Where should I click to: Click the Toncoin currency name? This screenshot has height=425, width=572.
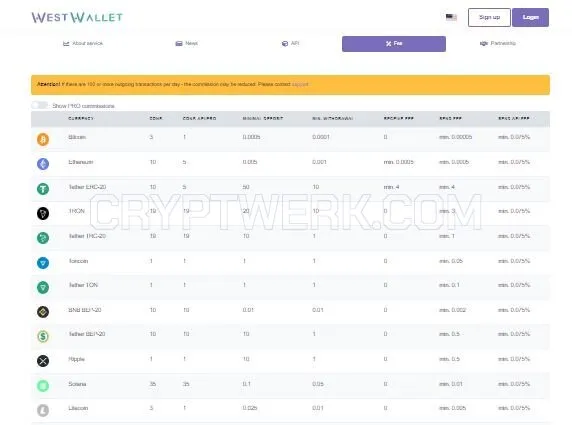78,261
